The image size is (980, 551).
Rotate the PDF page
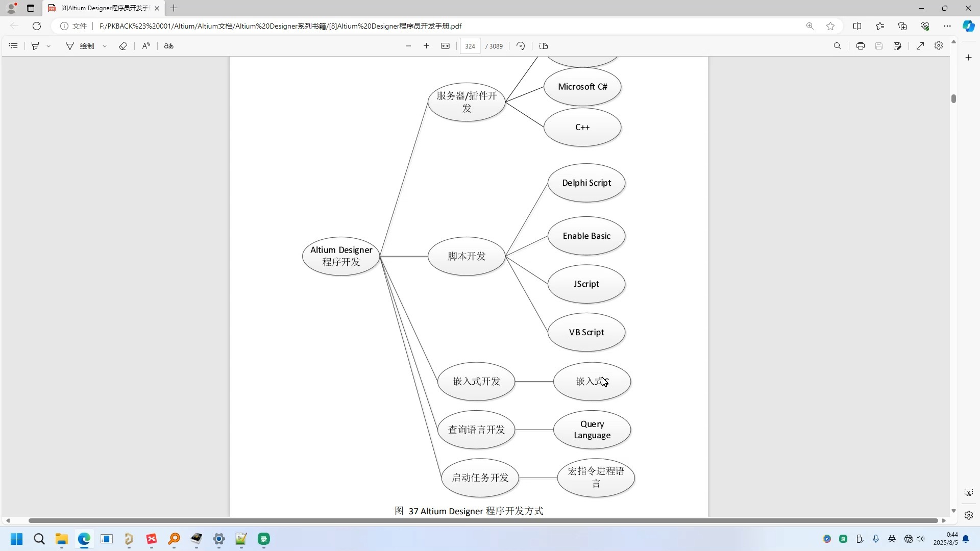(x=521, y=46)
